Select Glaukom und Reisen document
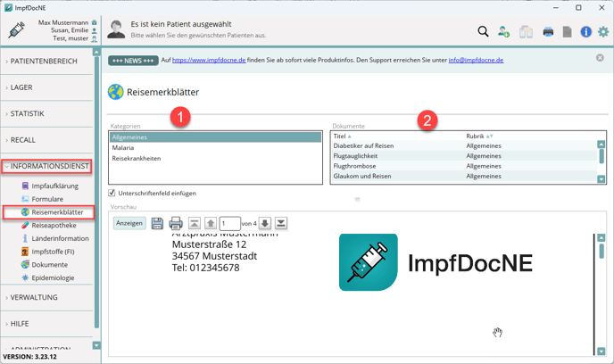 pyautogui.click(x=464, y=176)
